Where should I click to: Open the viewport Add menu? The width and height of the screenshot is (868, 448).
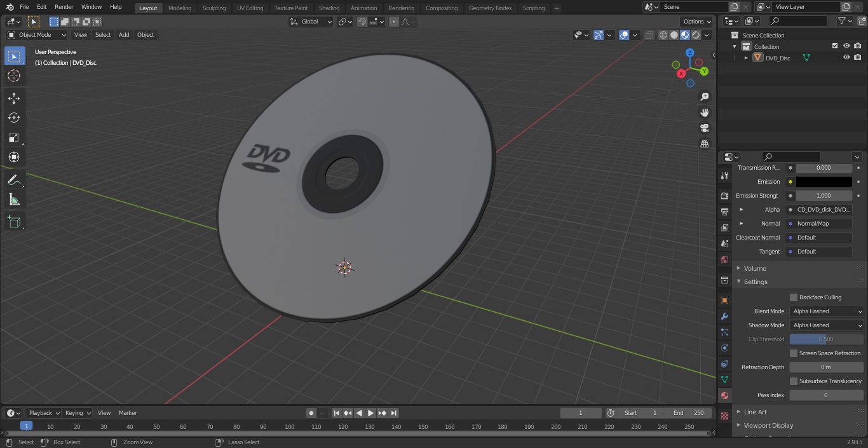(124, 35)
